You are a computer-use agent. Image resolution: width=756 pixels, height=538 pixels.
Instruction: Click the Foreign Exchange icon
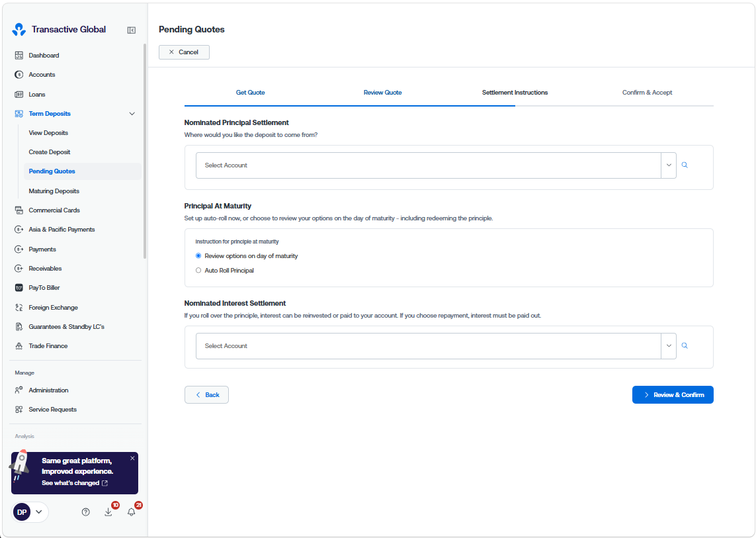point(19,307)
